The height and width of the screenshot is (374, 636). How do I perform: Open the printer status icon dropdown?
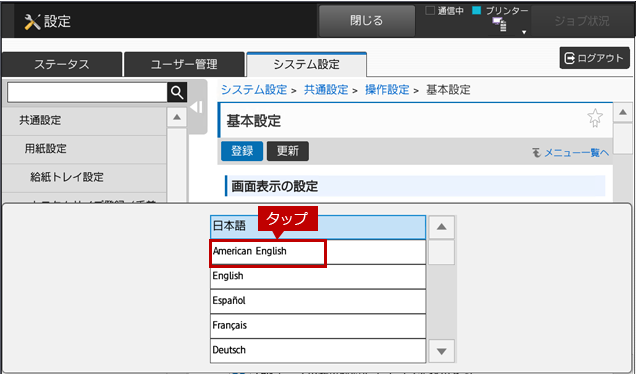pyautogui.click(x=524, y=32)
